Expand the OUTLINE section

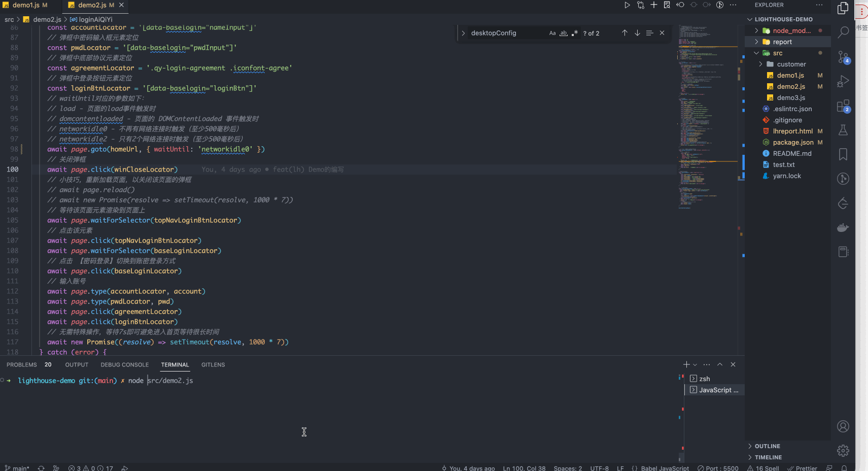click(767, 446)
